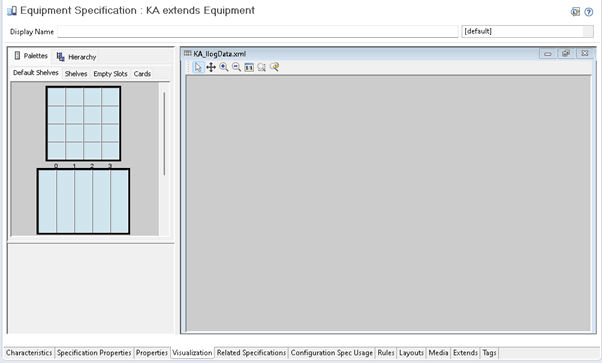The width and height of the screenshot is (602, 363).
Task: Open the Characteristics bottom tab
Action: 29,353
